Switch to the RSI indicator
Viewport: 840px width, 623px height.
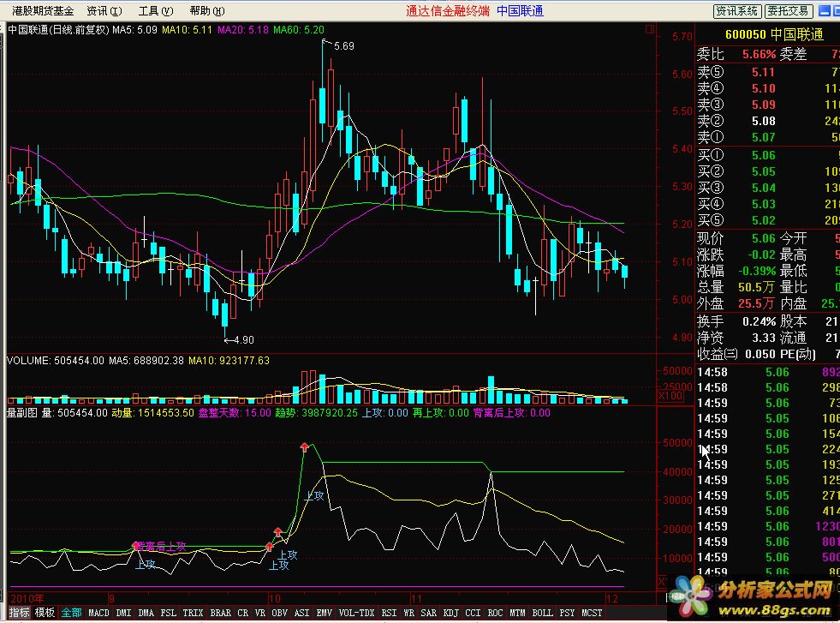(389, 612)
